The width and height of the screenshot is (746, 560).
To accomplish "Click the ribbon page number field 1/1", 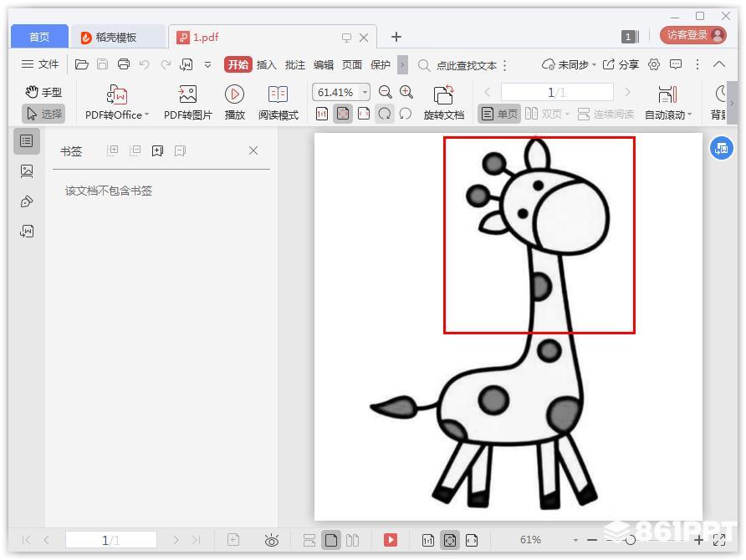I will (557, 92).
